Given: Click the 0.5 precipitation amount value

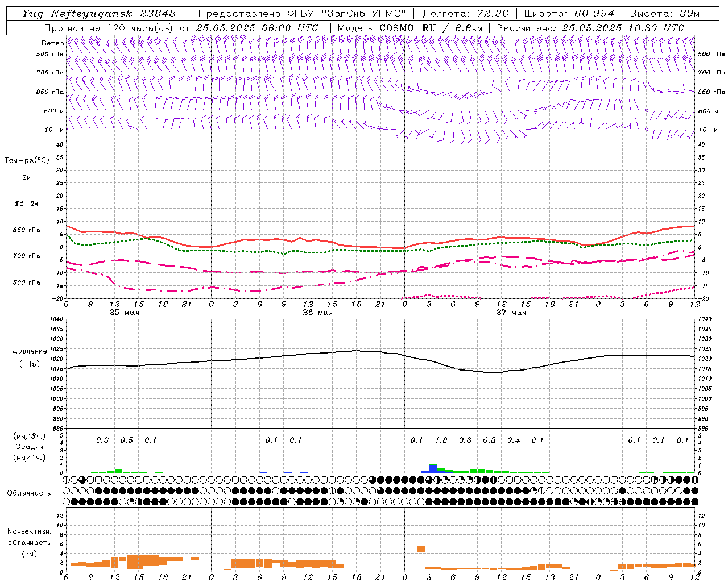Looking at the screenshot, I should (127, 440).
